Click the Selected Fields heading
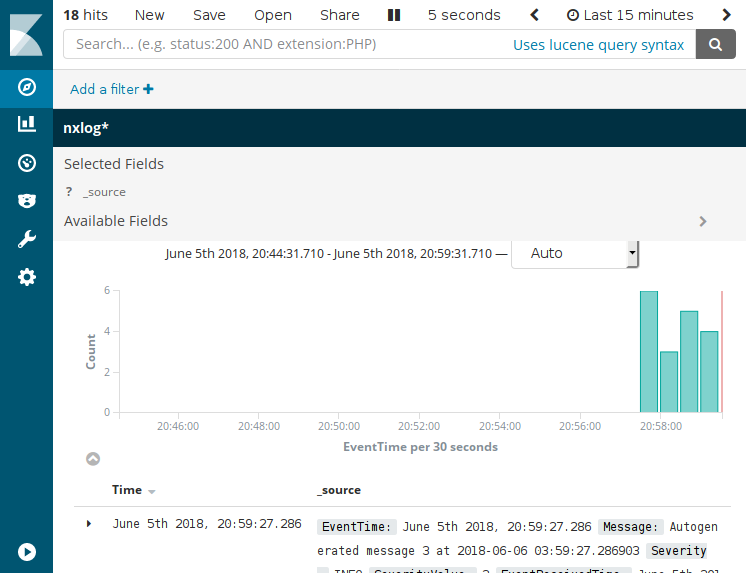The image size is (746, 573). (x=114, y=164)
